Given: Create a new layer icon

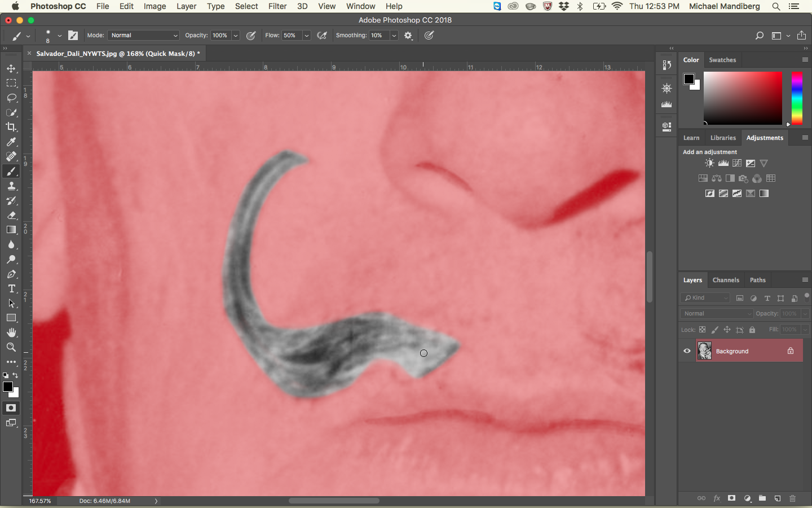Looking at the screenshot, I should pyautogui.click(x=778, y=498).
